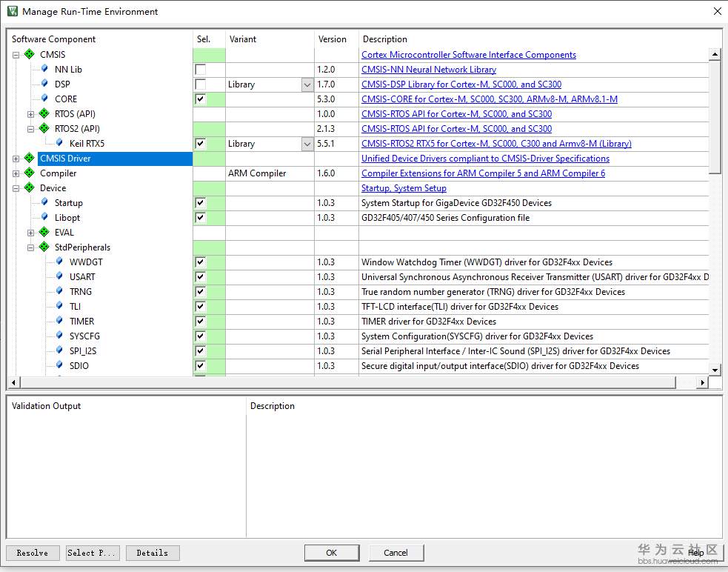Click the Cancel button
This screenshot has height=572, width=728.
395,553
